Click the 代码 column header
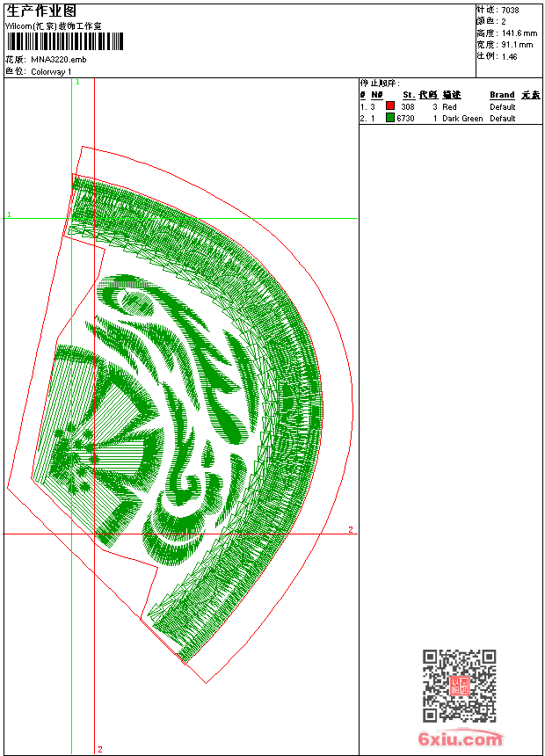The height and width of the screenshot is (756, 545). point(428,95)
